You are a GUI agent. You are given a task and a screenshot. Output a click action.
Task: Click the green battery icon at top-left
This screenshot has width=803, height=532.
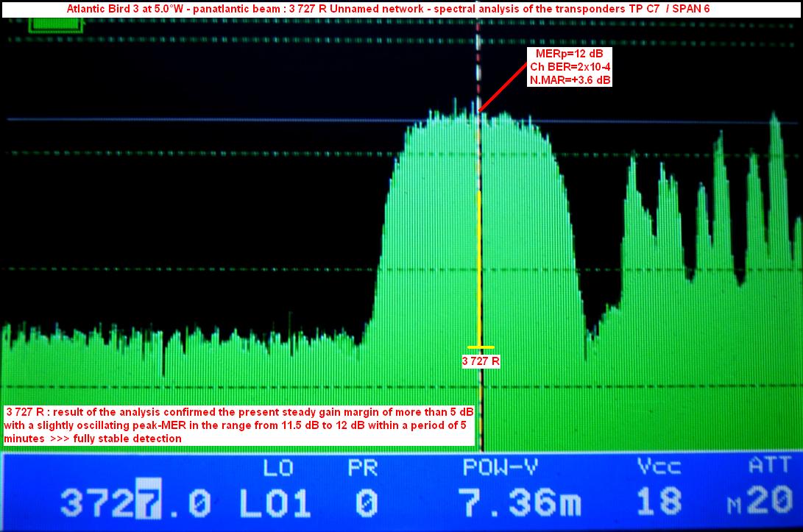pos(46,25)
